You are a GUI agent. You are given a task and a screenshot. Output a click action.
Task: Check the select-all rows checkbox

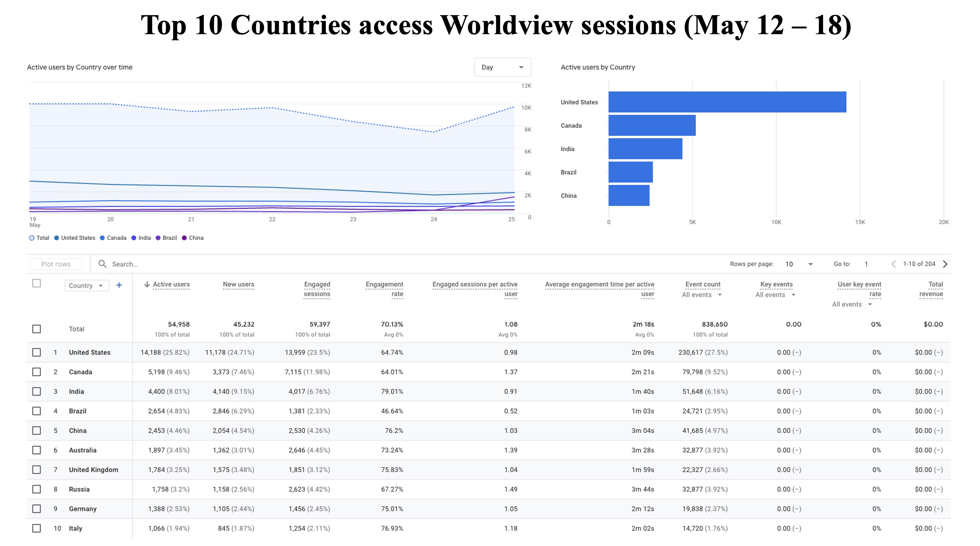click(36, 283)
